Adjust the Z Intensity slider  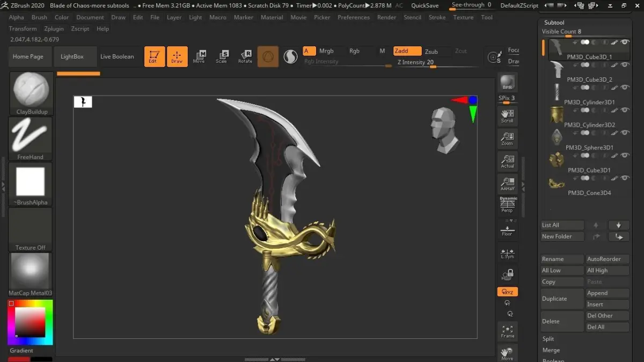pos(436,63)
